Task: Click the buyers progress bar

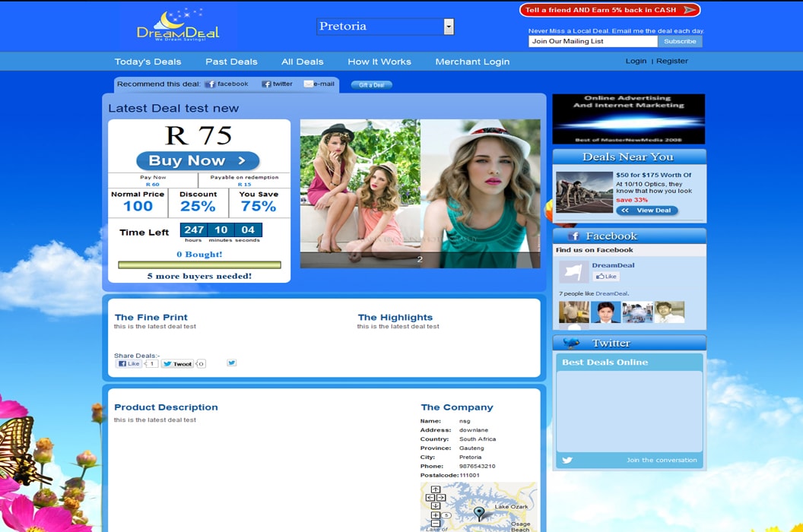Action: [x=199, y=264]
